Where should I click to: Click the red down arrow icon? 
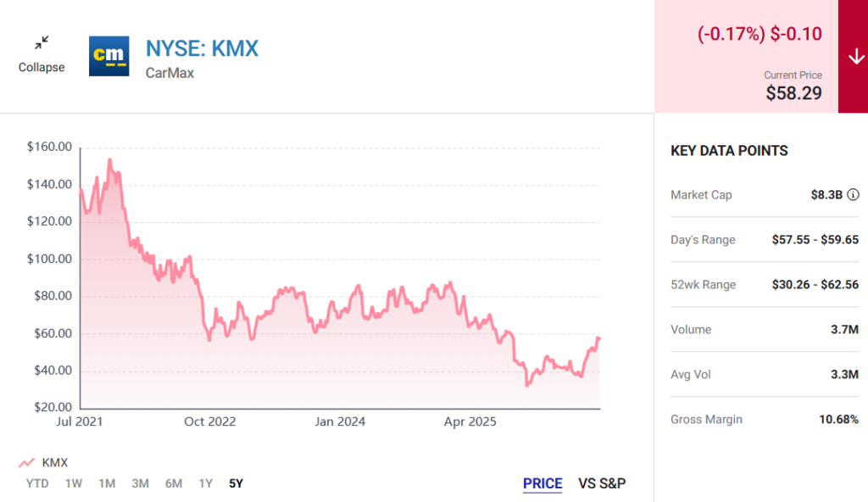coord(856,57)
